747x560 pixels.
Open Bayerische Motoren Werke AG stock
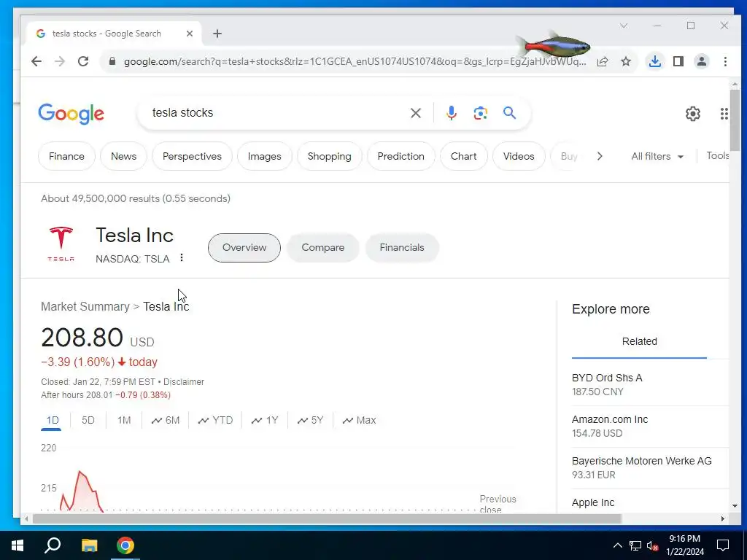[650, 467]
